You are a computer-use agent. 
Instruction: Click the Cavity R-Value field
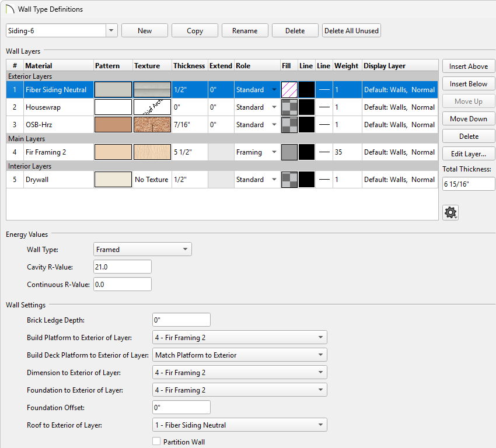point(123,267)
